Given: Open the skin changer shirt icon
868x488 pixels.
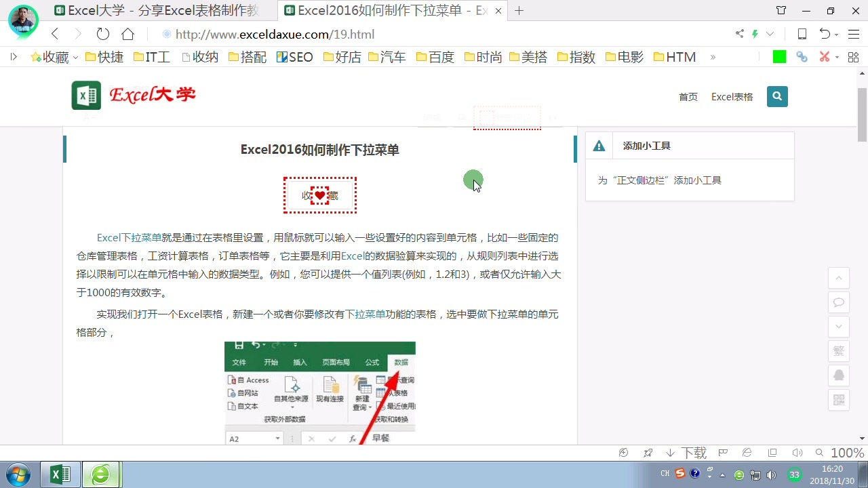Looking at the screenshot, I should coord(781,10).
